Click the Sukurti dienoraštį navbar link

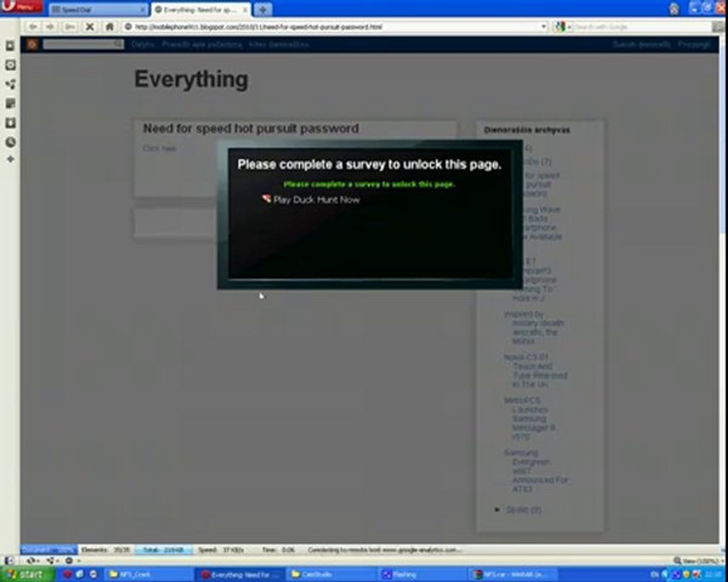(x=642, y=45)
